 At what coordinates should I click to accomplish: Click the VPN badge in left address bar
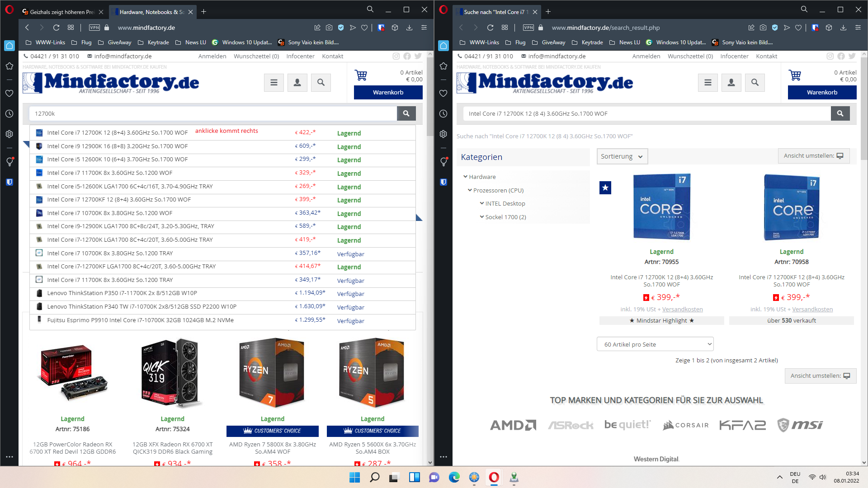pos(94,28)
